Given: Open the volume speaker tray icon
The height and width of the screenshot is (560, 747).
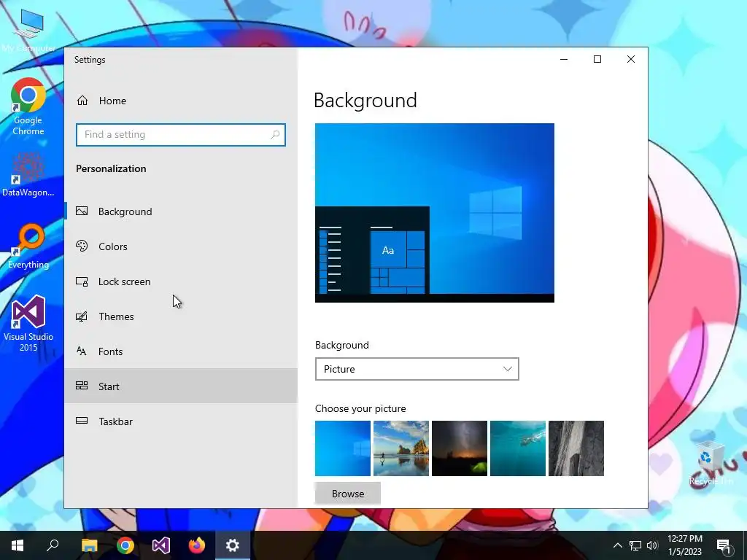Looking at the screenshot, I should [x=652, y=545].
